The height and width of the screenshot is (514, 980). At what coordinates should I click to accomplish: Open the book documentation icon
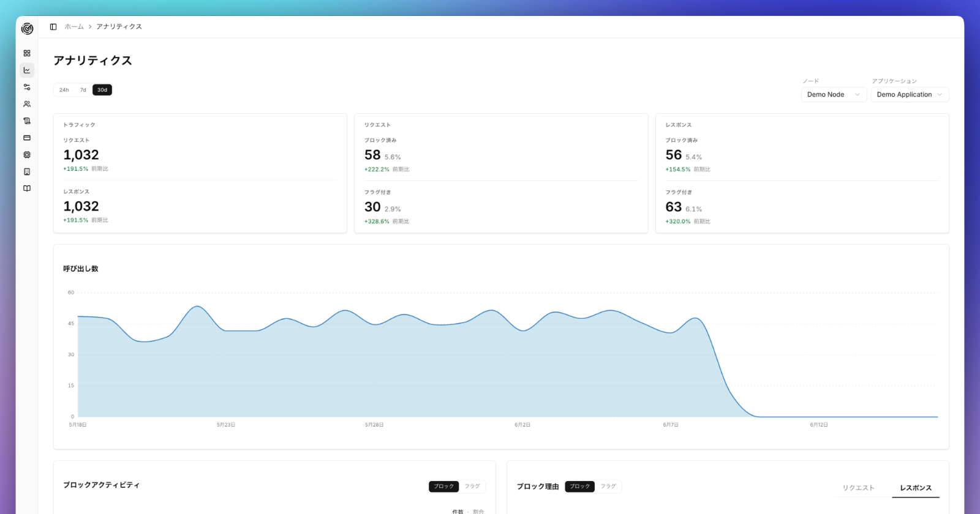coord(27,188)
